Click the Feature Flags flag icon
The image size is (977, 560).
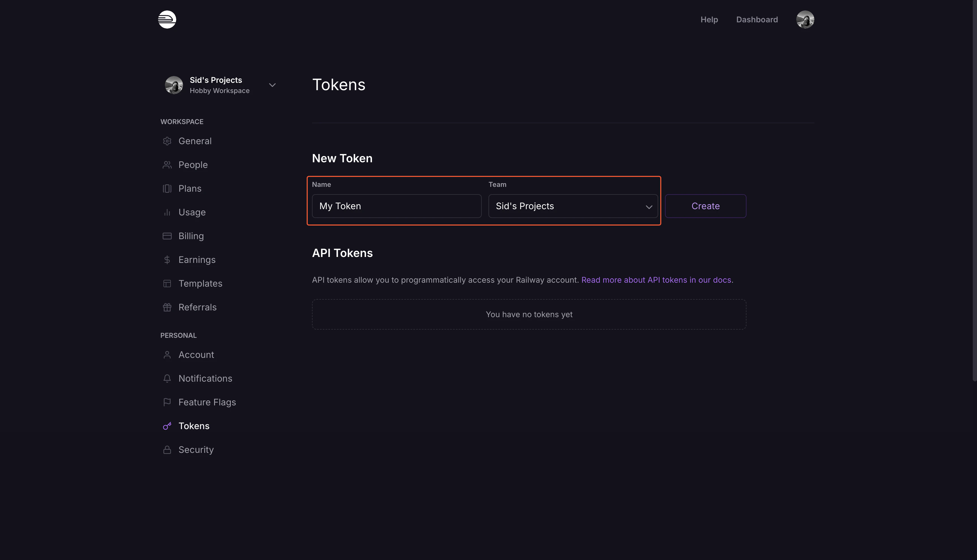(167, 402)
